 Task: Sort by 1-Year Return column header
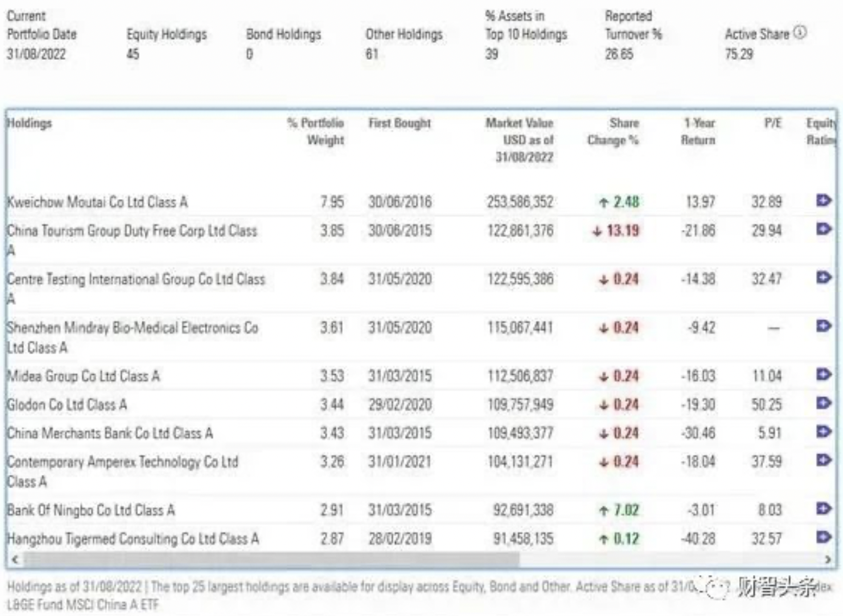tap(698, 131)
